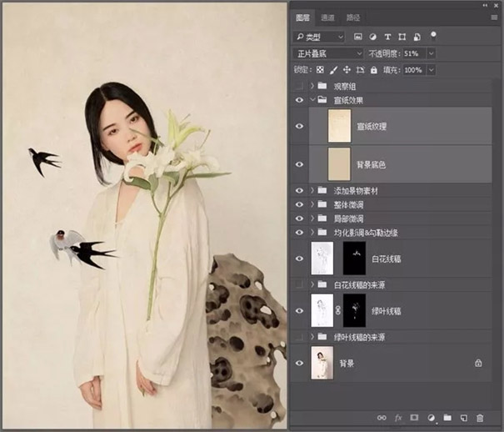Hide the 整体微调 group

299,204
